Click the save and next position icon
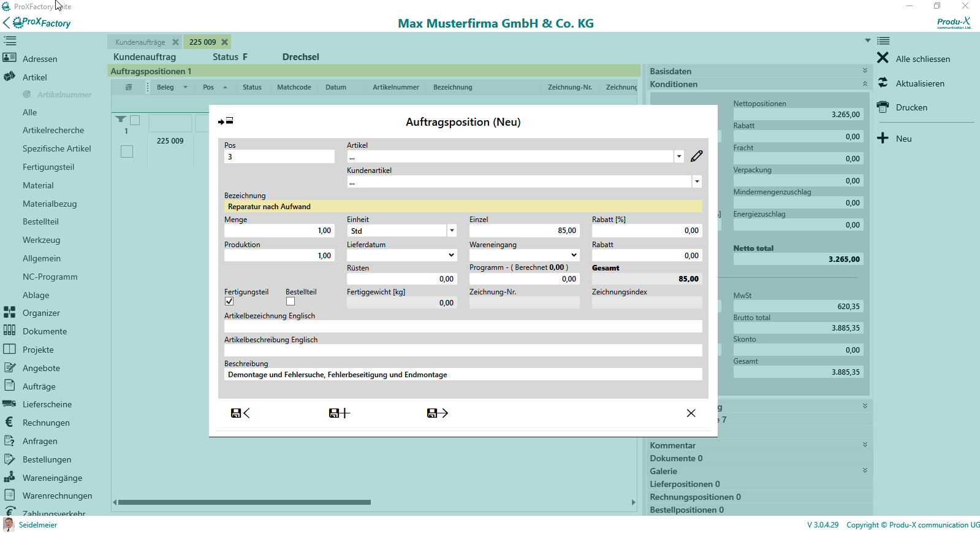This screenshot has height=533, width=980. [438, 413]
